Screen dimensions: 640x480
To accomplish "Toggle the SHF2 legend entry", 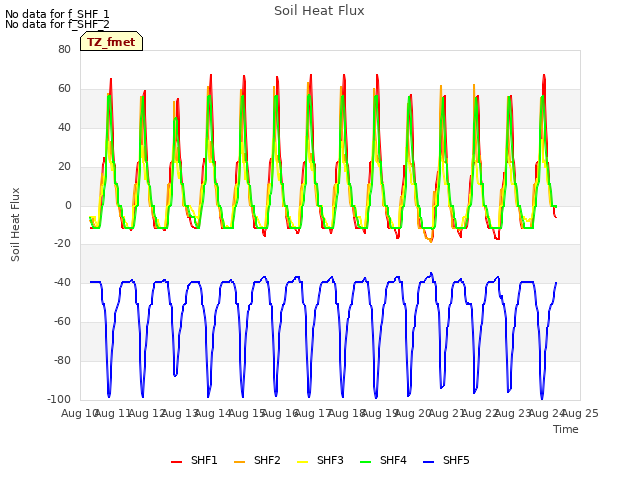I will click(257, 460).
